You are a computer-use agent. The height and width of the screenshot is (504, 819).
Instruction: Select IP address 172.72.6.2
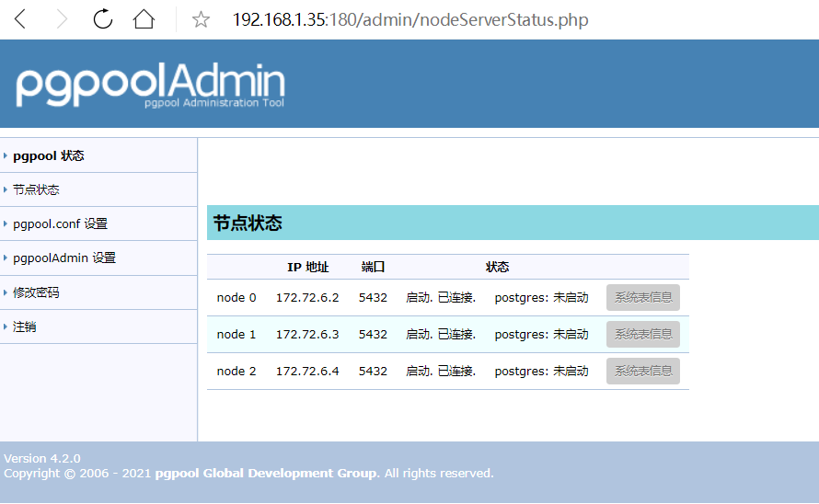pos(307,298)
